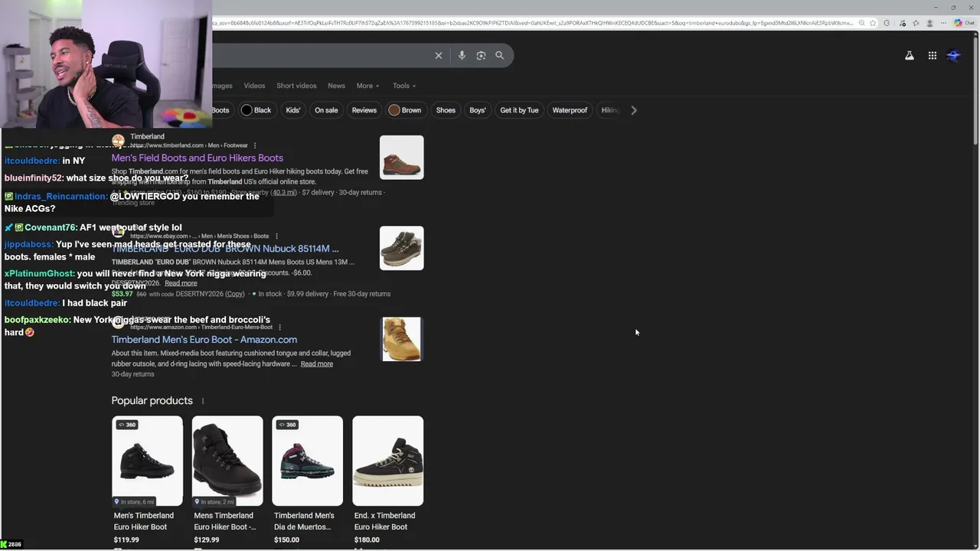This screenshot has height=551, width=980.
Task: Open Popular products options menu
Action: tap(203, 401)
